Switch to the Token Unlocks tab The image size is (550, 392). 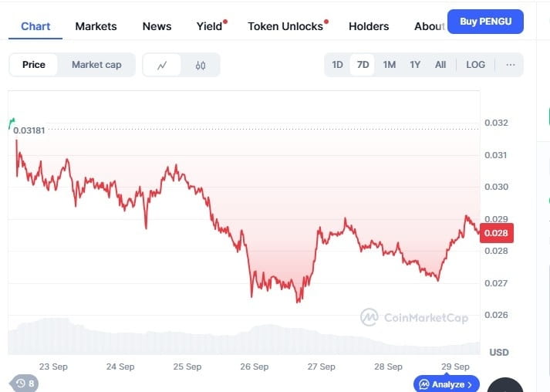[x=285, y=26]
